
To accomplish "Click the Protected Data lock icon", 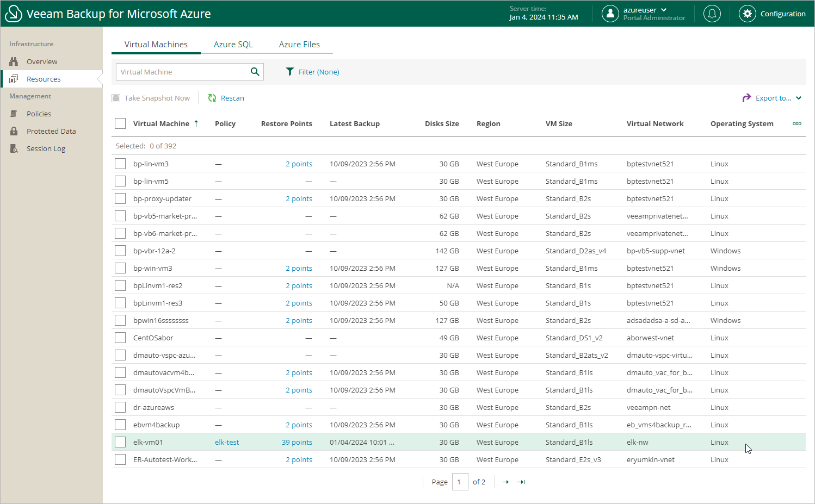I will (14, 131).
